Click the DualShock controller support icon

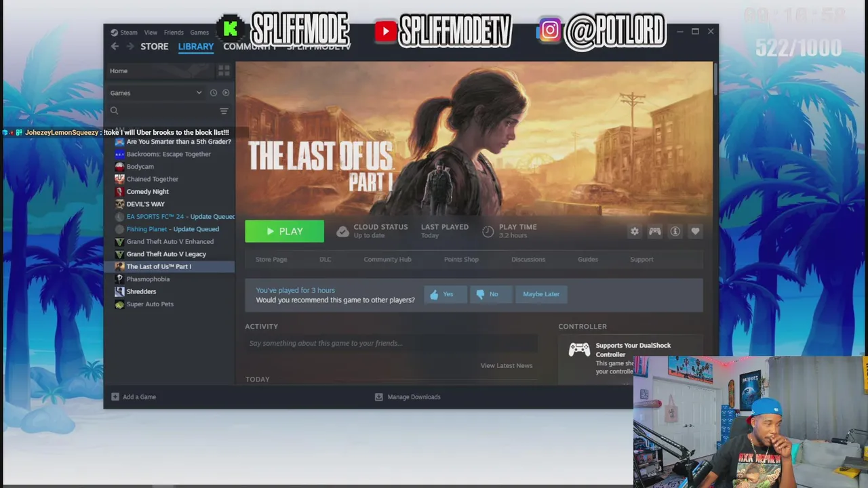click(x=579, y=350)
